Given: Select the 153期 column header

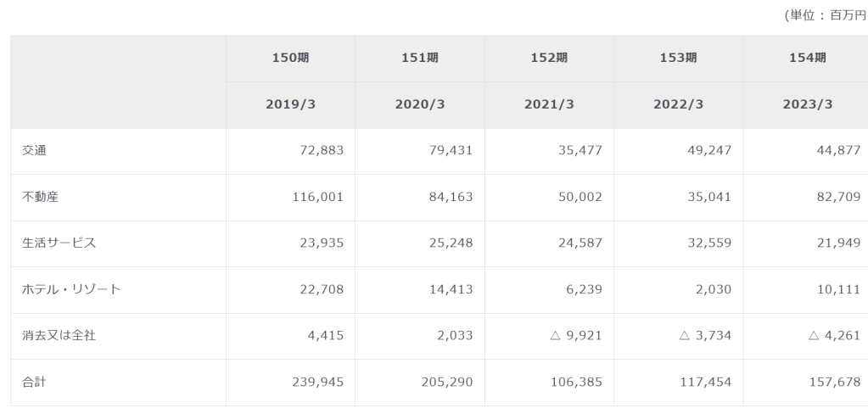Looking at the screenshot, I should pyautogui.click(x=678, y=58).
